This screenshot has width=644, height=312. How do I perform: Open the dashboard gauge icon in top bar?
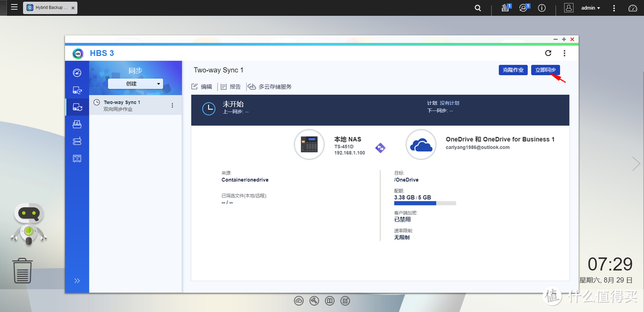631,8
